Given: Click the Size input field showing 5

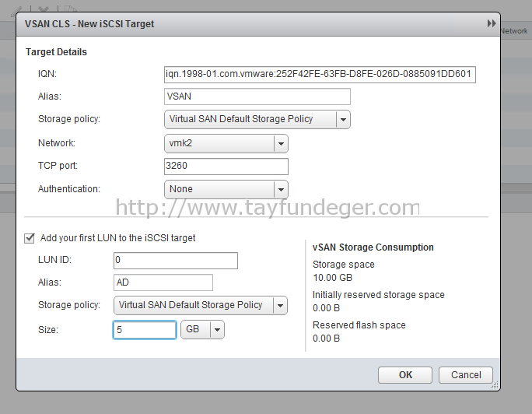Looking at the screenshot, I should tap(145, 329).
